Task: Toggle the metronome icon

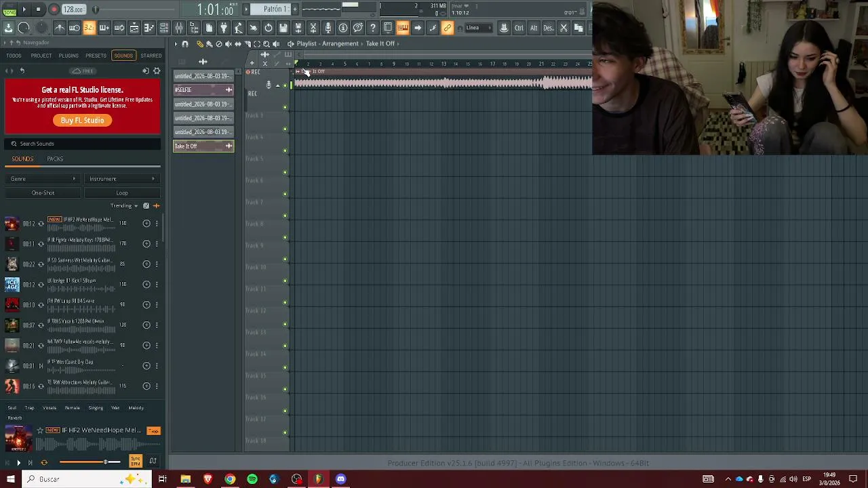Action: point(60,28)
